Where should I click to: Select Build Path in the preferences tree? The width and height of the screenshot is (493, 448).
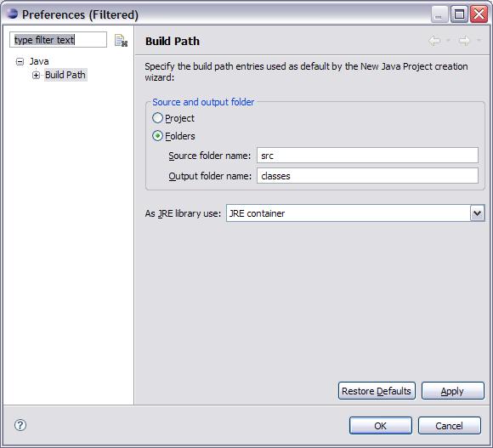pos(65,75)
